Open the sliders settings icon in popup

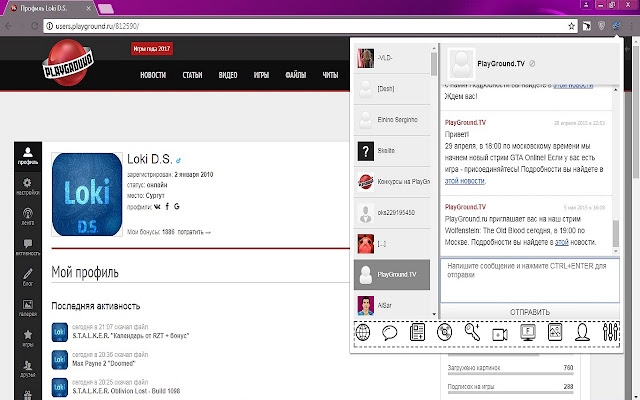(611, 332)
